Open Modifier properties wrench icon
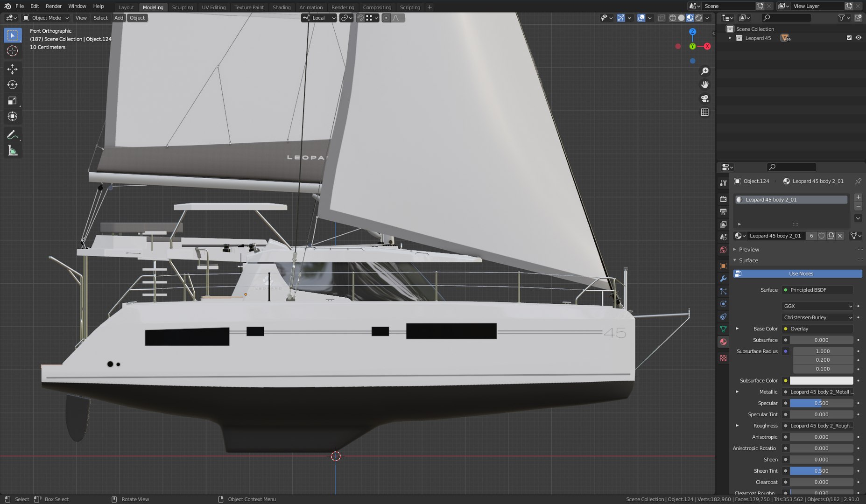Image resolution: width=866 pixels, height=504 pixels. coord(723,279)
